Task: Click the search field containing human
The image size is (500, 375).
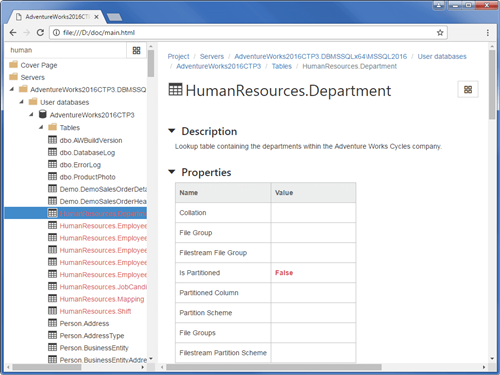Action: point(67,50)
